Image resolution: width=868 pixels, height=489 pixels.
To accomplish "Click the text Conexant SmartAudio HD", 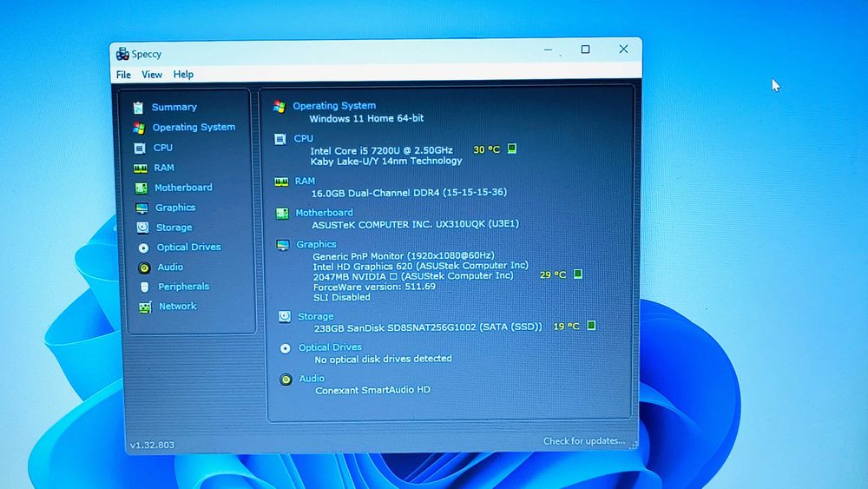I will pyautogui.click(x=372, y=390).
